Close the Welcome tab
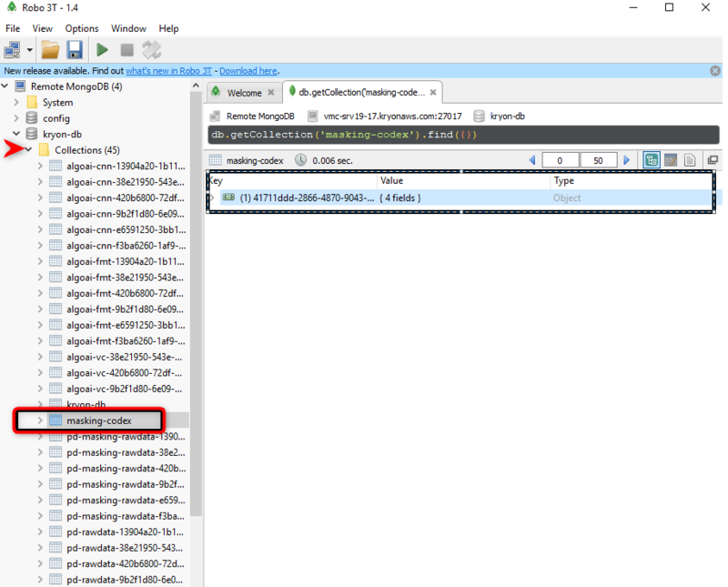 (271, 93)
